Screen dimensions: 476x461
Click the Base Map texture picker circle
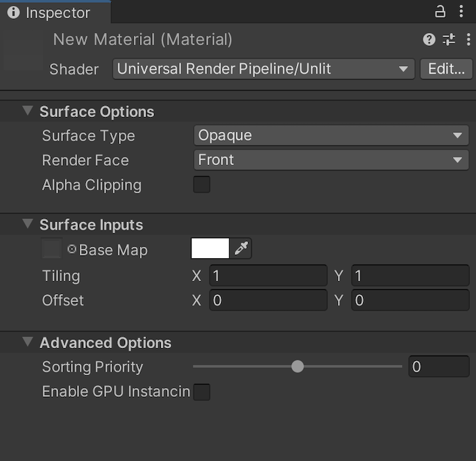72,249
